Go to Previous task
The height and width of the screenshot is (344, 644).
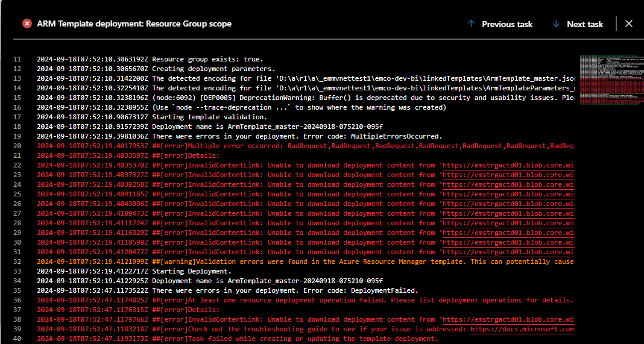coord(507,24)
